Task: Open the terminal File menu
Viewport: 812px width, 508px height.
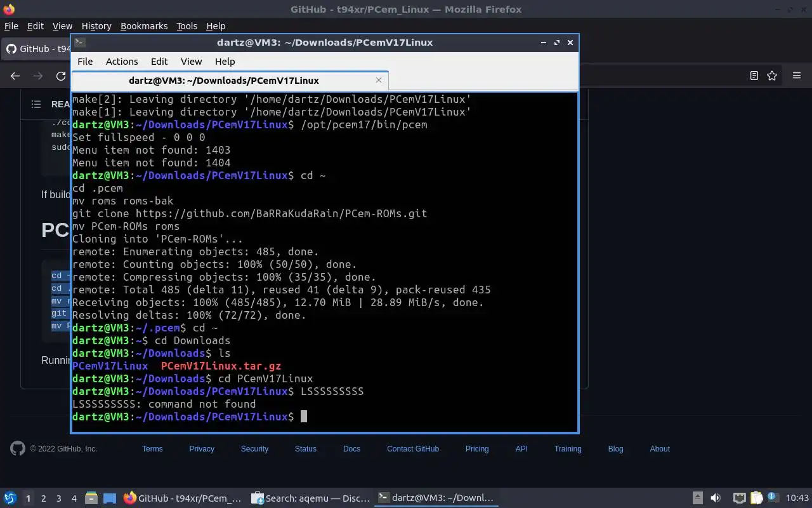Action: (x=85, y=62)
